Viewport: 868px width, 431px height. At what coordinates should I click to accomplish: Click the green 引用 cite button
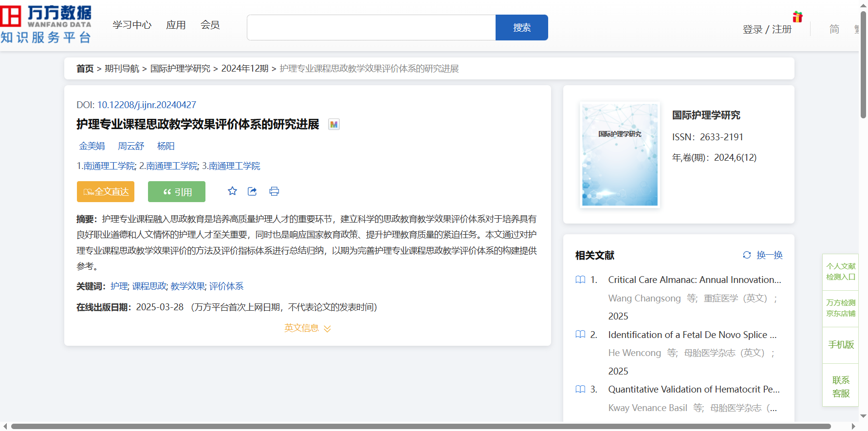(177, 191)
